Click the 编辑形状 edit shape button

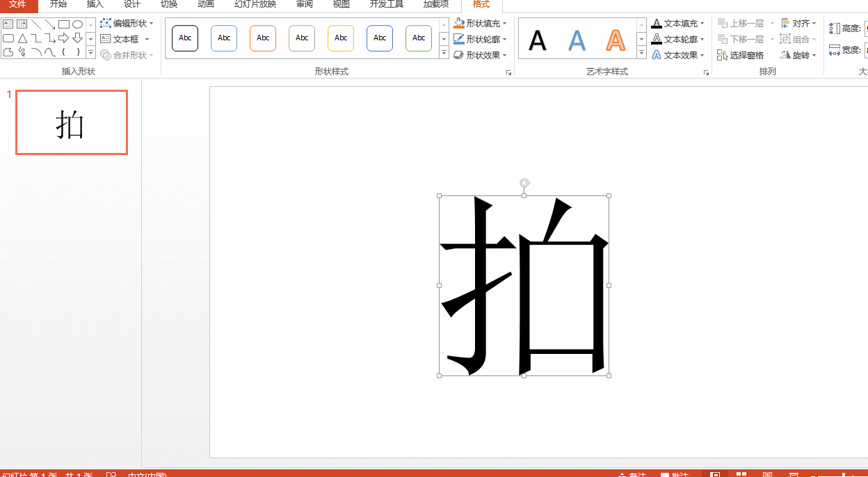pos(125,24)
